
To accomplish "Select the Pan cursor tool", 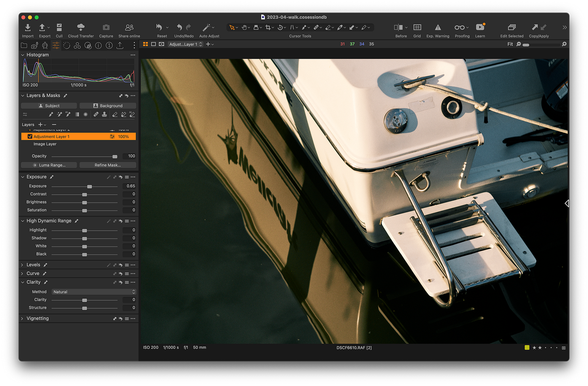I will [245, 27].
